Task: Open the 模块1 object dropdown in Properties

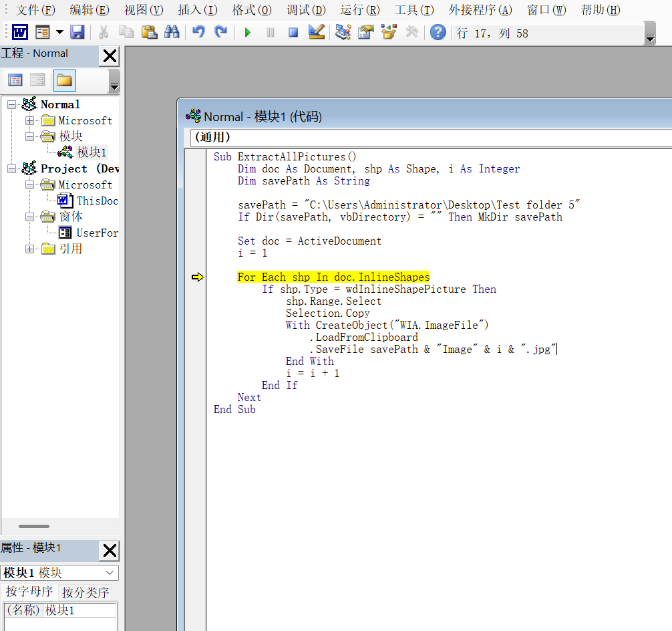Action: (110, 573)
